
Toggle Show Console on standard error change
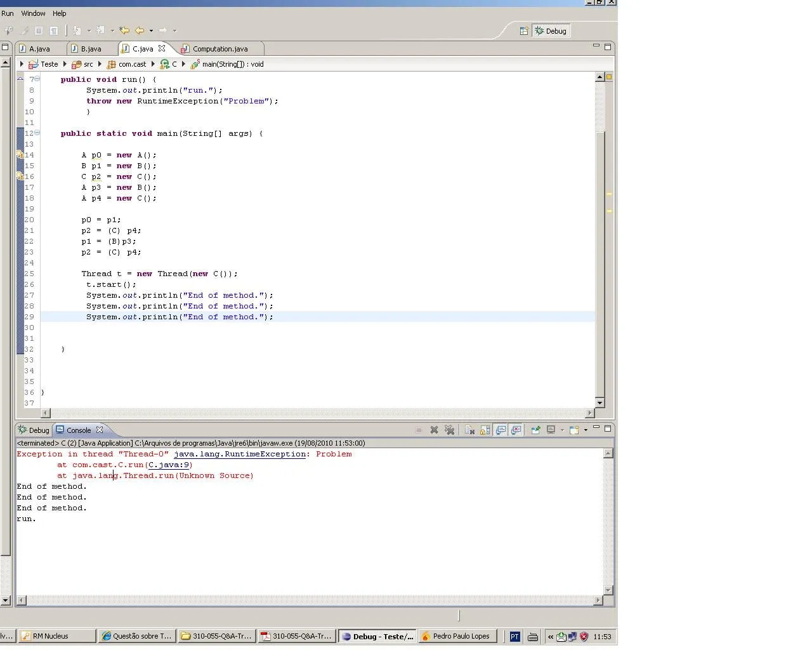point(516,430)
